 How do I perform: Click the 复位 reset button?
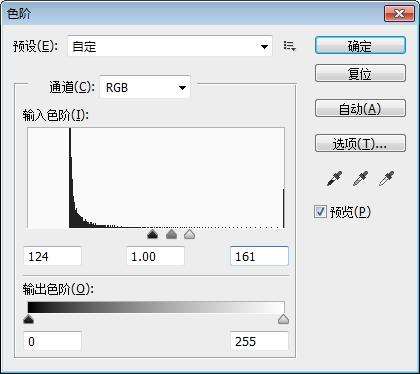click(x=360, y=73)
